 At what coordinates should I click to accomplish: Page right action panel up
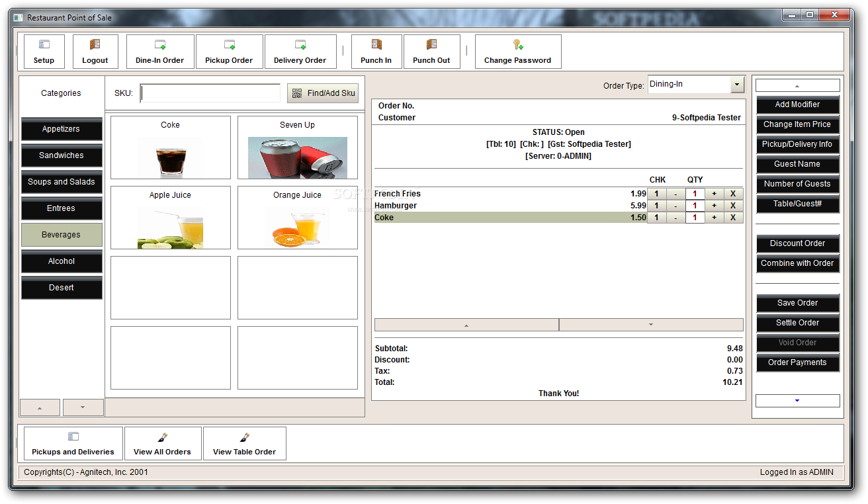(x=797, y=86)
